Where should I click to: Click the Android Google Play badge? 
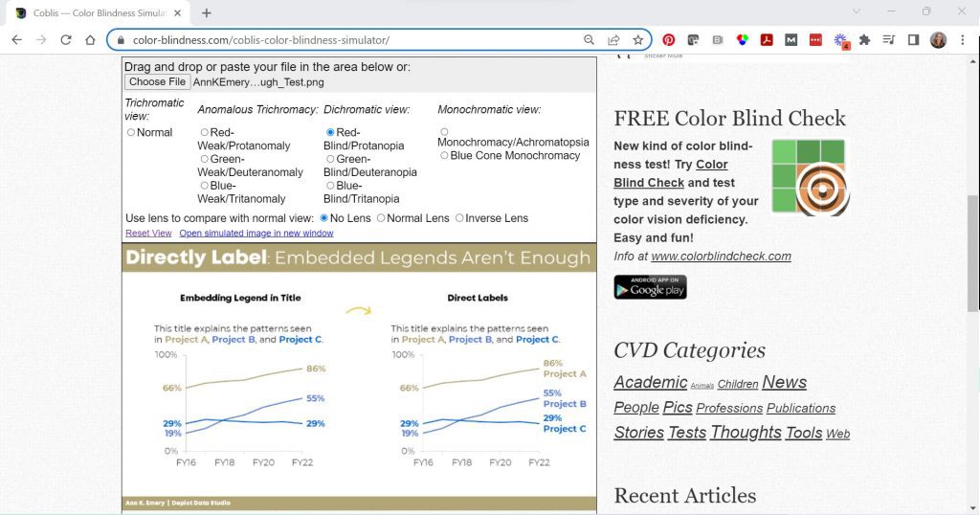[650, 287]
